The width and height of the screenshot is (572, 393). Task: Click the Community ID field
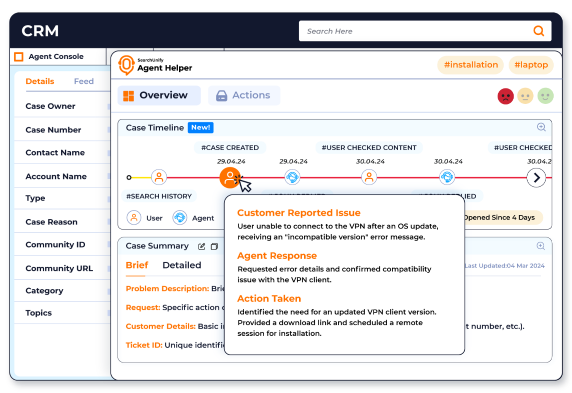62,244
